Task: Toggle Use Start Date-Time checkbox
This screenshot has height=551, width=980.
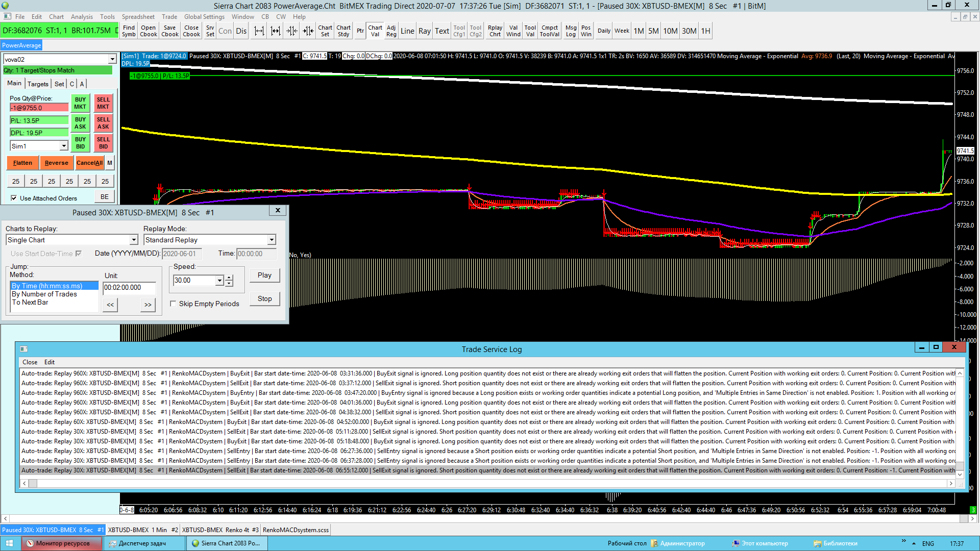Action: 79,254
